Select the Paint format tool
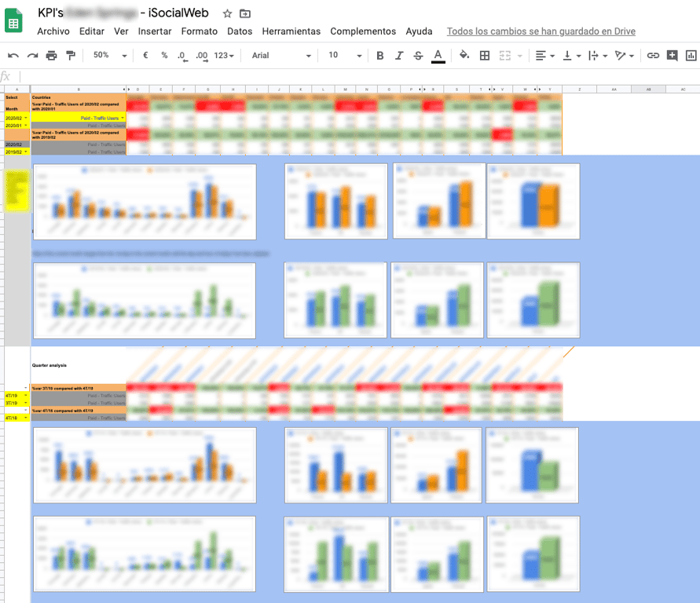 [71, 56]
